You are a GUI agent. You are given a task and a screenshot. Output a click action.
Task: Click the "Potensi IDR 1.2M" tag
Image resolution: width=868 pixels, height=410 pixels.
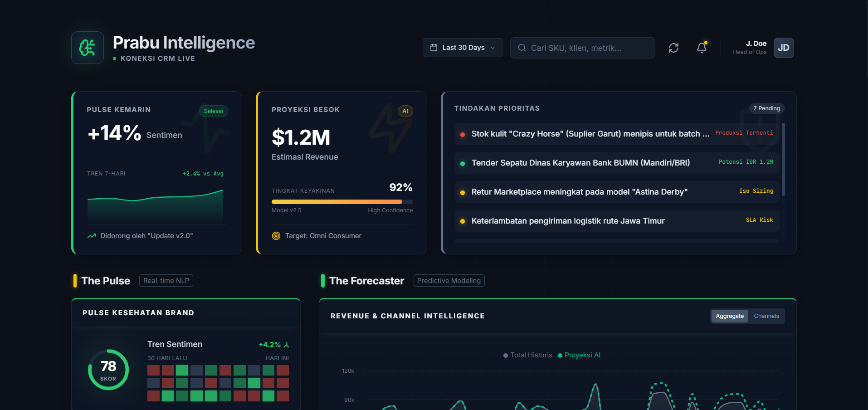(x=746, y=162)
